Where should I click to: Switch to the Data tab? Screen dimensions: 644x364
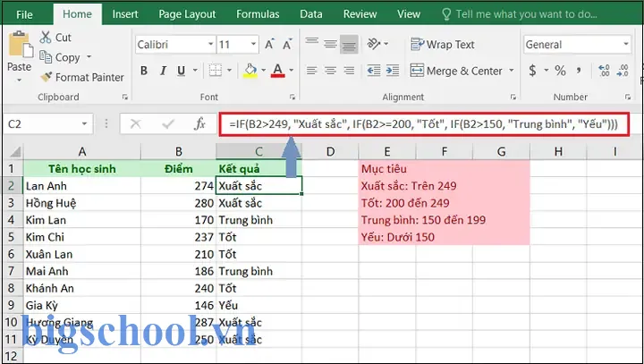pyautogui.click(x=311, y=14)
